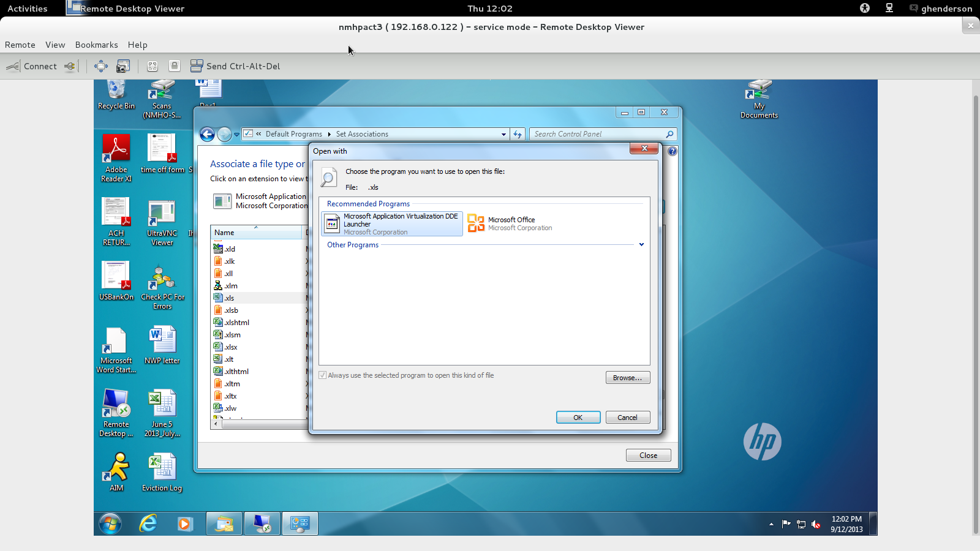Open Internet Explorer from taskbar
The image size is (980, 551).
click(x=148, y=523)
